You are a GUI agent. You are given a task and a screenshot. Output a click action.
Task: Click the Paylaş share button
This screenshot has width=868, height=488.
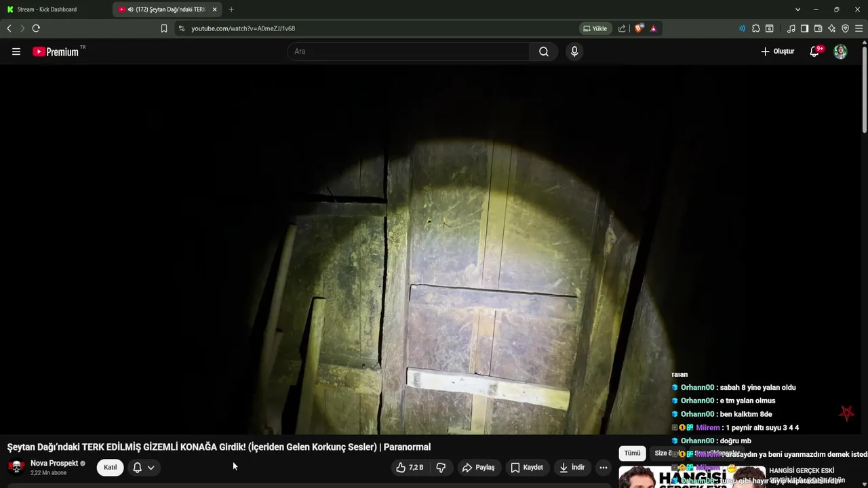pos(479,467)
